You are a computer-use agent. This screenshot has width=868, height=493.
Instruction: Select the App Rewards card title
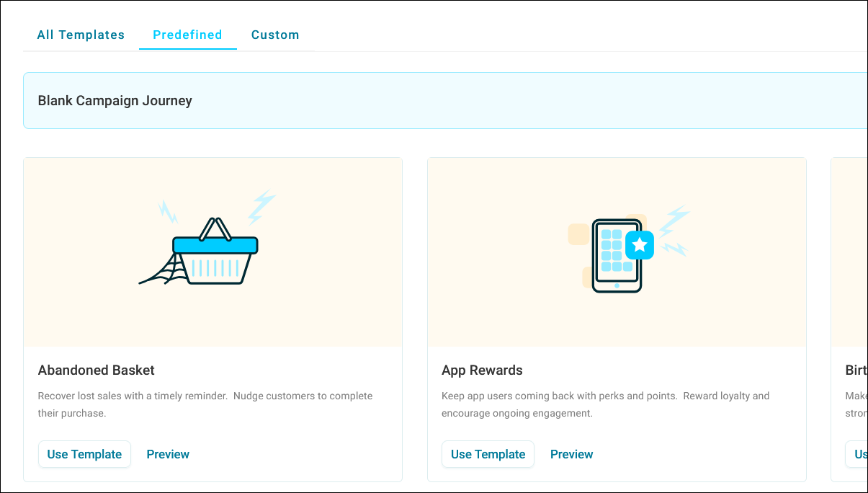tap(482, 370)
